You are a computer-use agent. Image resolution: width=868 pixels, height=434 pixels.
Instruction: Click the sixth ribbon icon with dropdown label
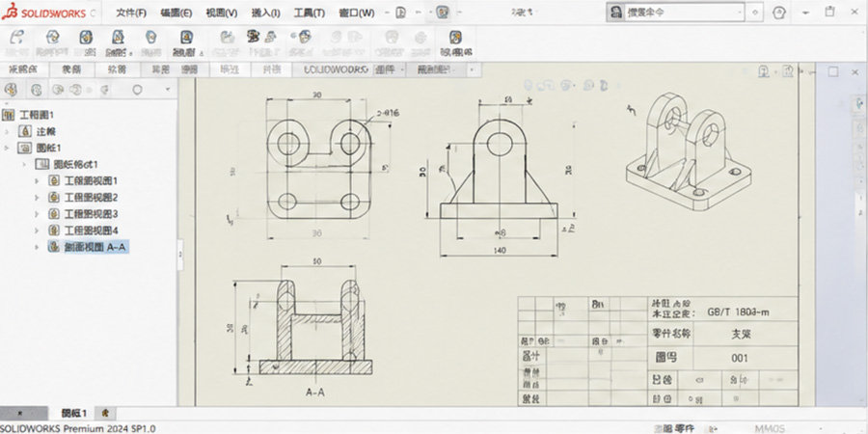point(187,38)
